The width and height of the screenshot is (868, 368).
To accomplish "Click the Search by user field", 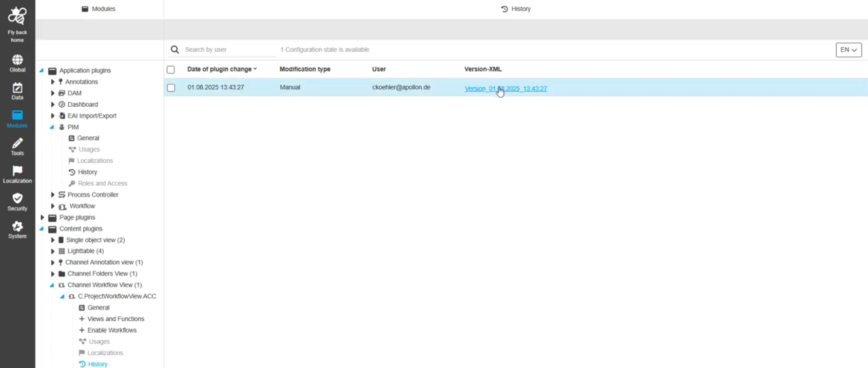I will tap(228, 50).
